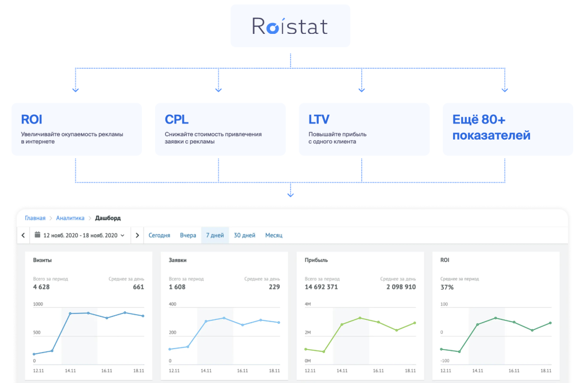The height and width of the screenshot is (383, 588).
Task: Click the 14.11 data point on Заявки chart
Action: coord(206,321)
